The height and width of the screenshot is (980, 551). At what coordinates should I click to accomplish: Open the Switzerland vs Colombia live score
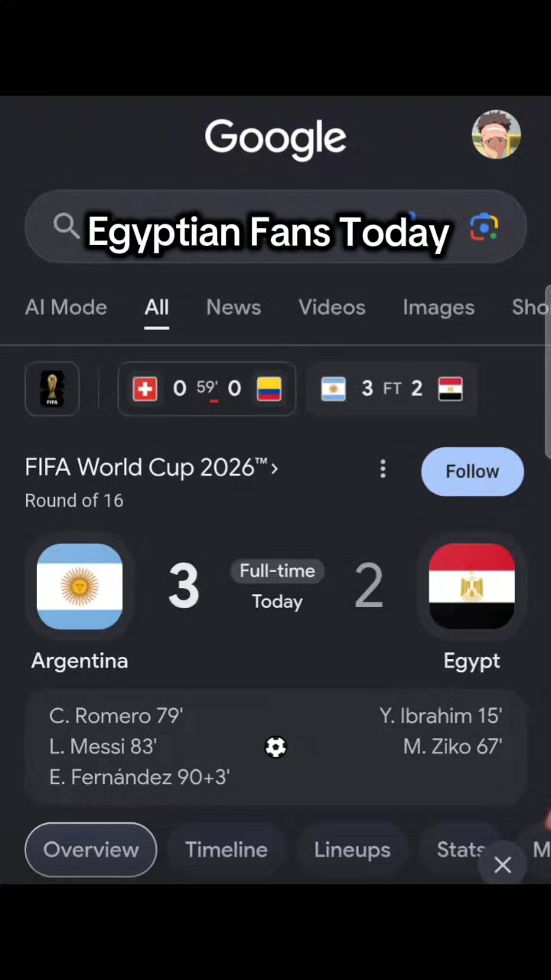pyautogui.click(x=207, y=389)
